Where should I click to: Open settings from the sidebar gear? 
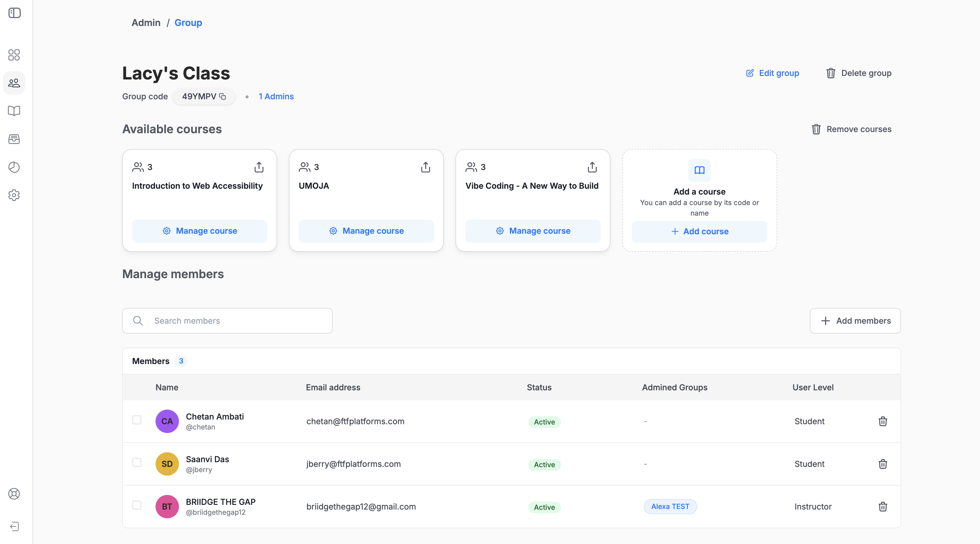(14, 195)
